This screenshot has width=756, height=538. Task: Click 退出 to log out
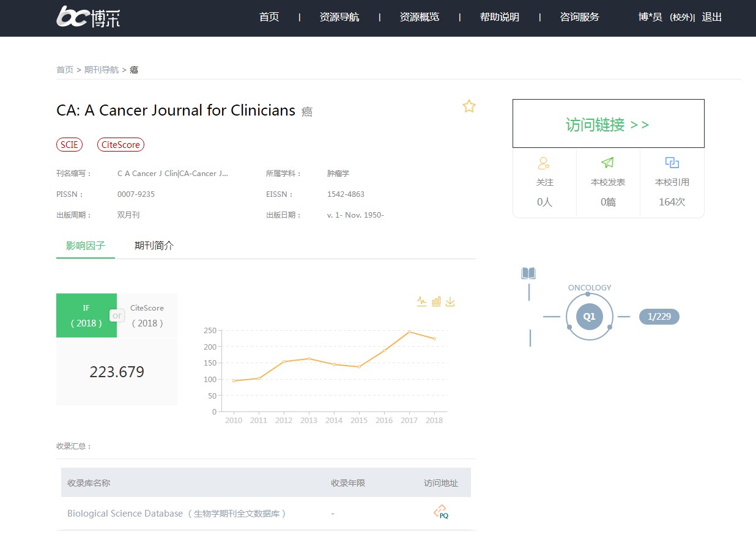point(712,17)
